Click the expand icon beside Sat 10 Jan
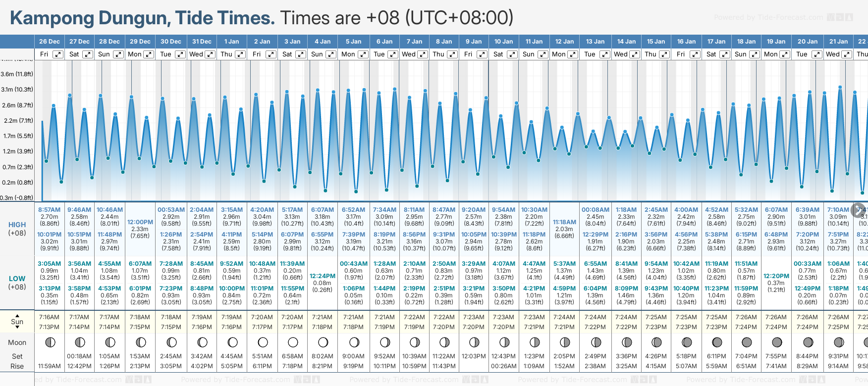The image size is (868, 386). click(512, 54)
